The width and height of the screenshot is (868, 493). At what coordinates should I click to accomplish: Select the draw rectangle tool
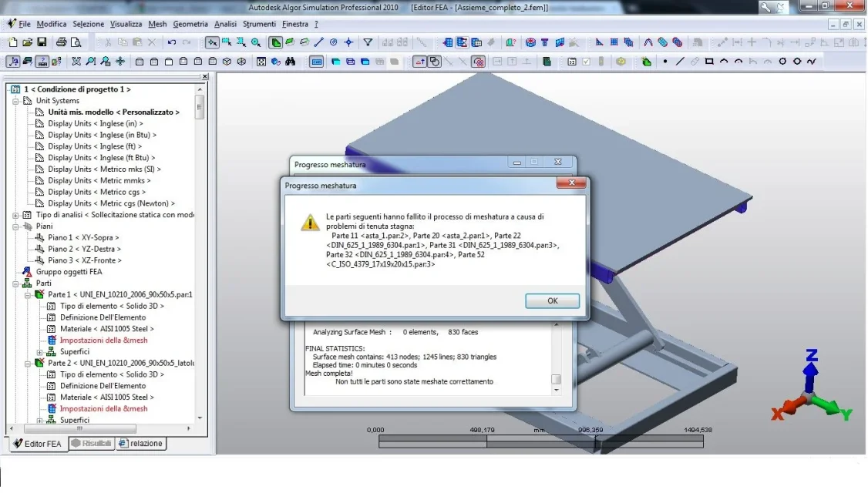tap(709, 62)
